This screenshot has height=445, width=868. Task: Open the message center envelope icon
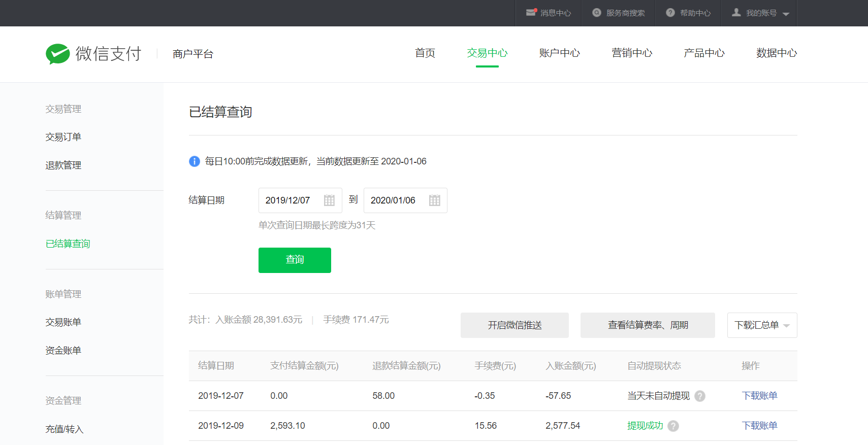coord(531,13)
